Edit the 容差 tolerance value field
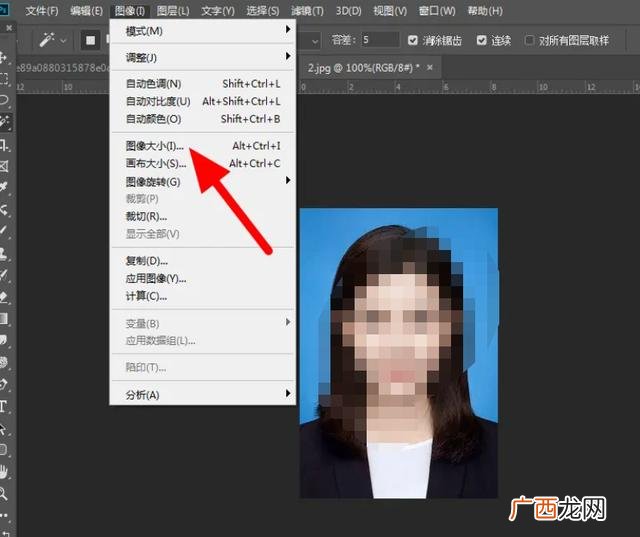The height and width of the screenshot is (537, 640). 380,40
